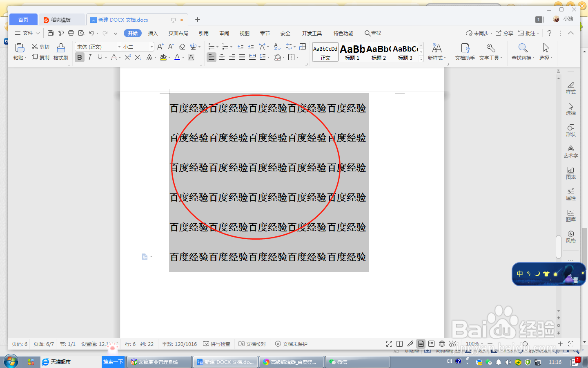588x368 pixels.
Task: Set right paragraph alignment
Action: [232, 57]
